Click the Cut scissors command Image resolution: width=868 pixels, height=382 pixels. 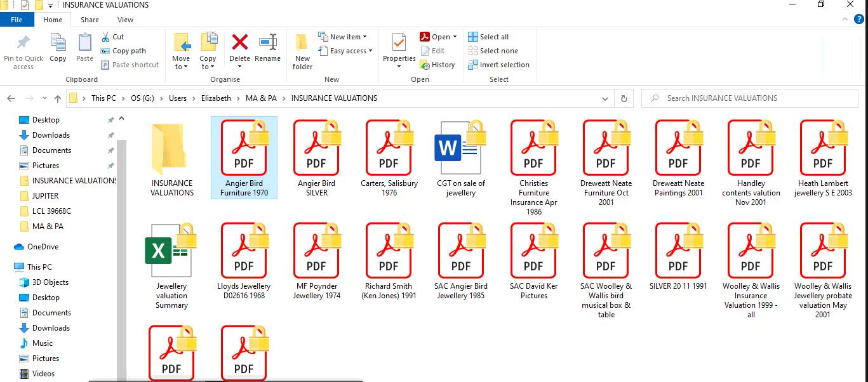(112, 37)
